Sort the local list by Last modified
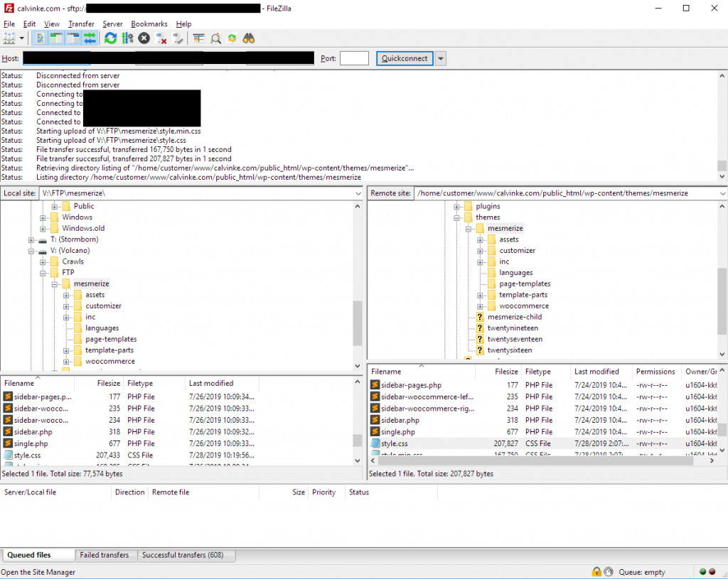 [x=222, y=383]
